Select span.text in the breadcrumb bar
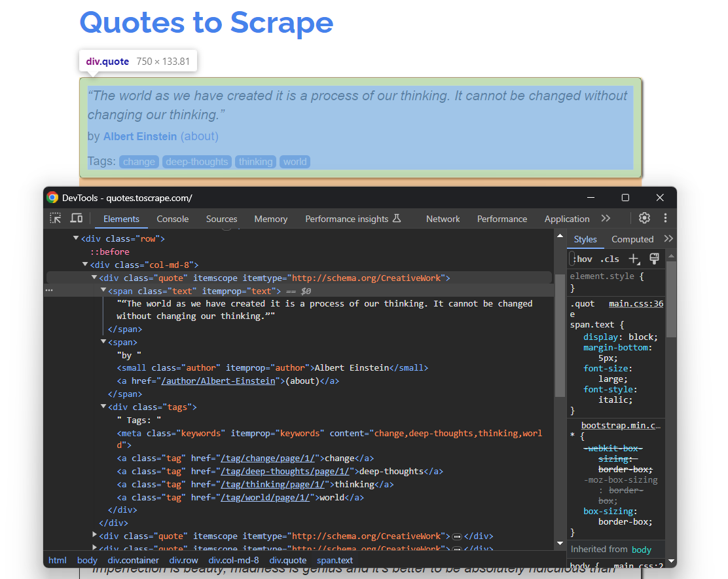Viewport: 728px width, 579px height. 335,560
